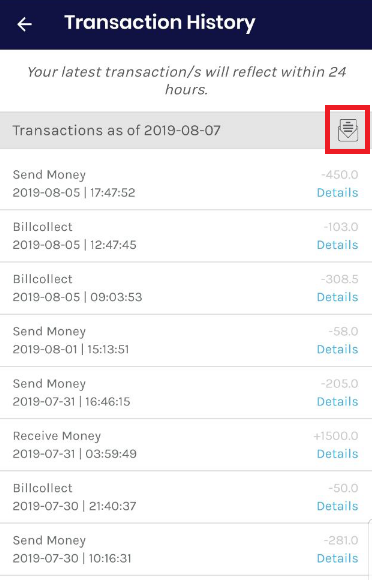The image size is (375, 580).
Task: Select Send Money entry dated 2019-08-01
Action: tap(186, 340)
